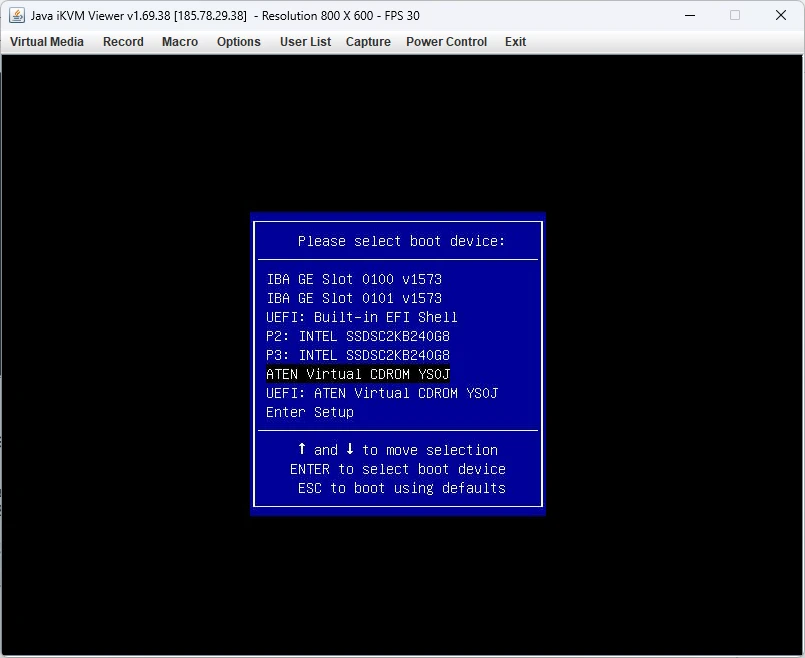The height and width of the screenshot is (658, 805).
Task: Select P3 INTEL SSDSC2KB240G8 drive entry
Action: [358, 355]
